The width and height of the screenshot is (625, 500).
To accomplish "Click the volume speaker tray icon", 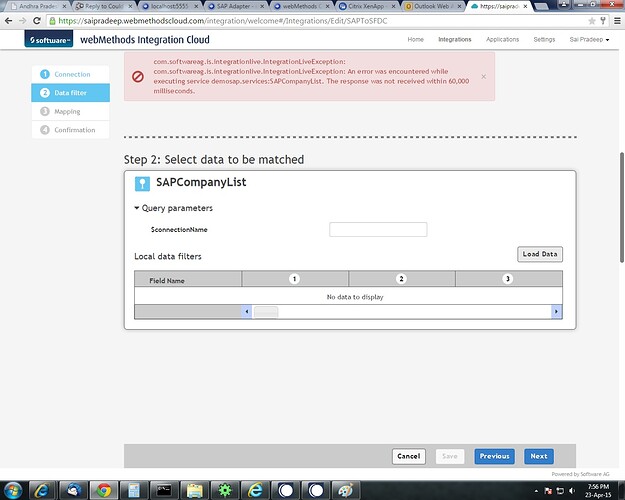I will [572, 490].
